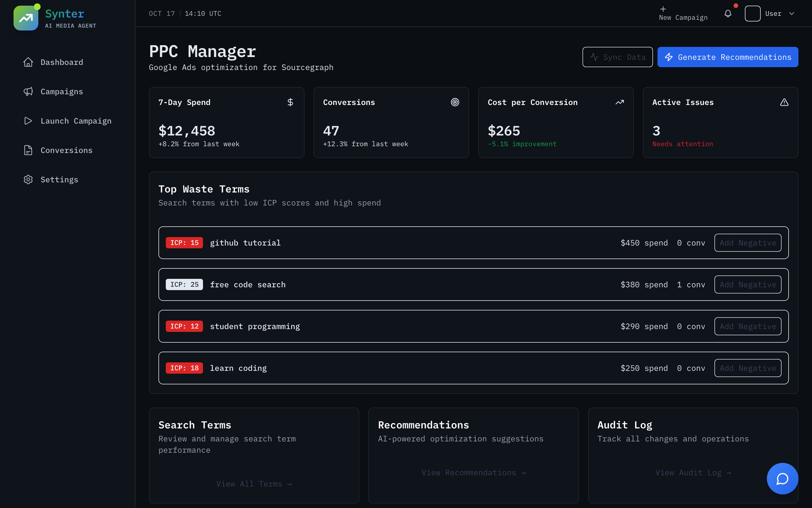
Task: Click the $265 cost per conversion value
Action: point(504,131)
